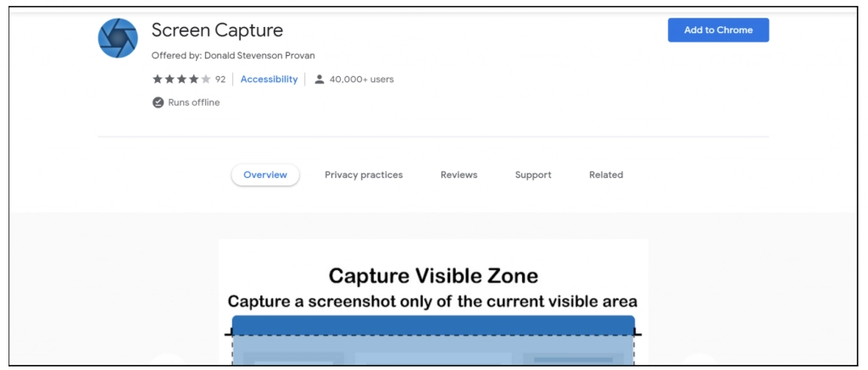Click the first filled rating star

pos(157,80)
